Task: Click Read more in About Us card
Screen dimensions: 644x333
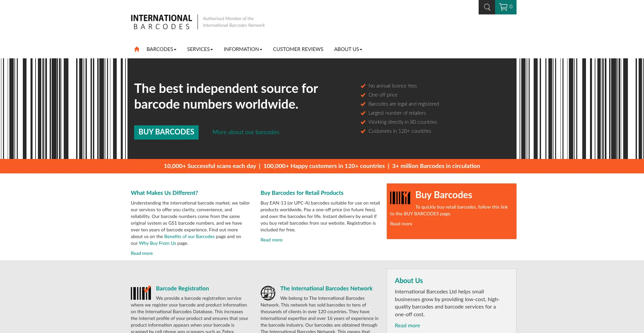Action: pos(407,325)
